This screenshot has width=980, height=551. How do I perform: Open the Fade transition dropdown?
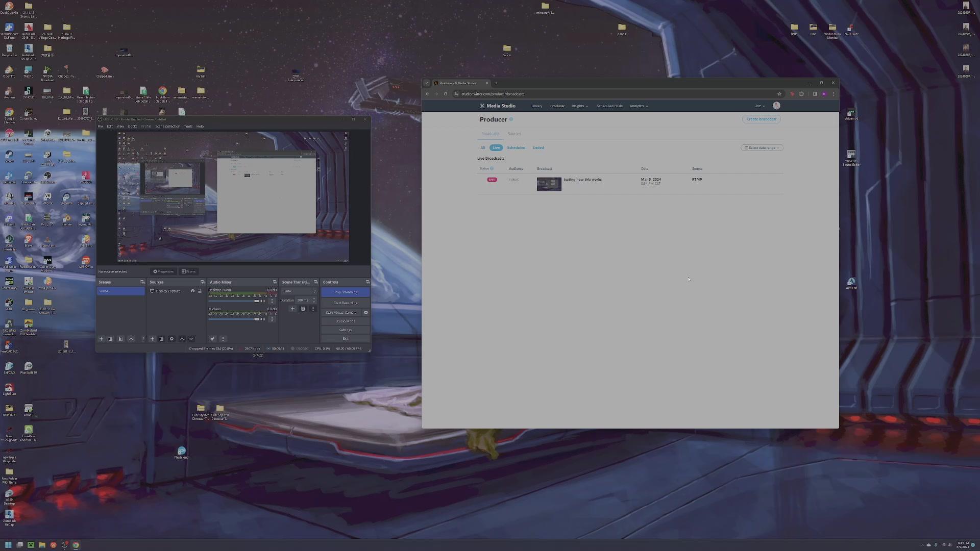coord(299,291)
